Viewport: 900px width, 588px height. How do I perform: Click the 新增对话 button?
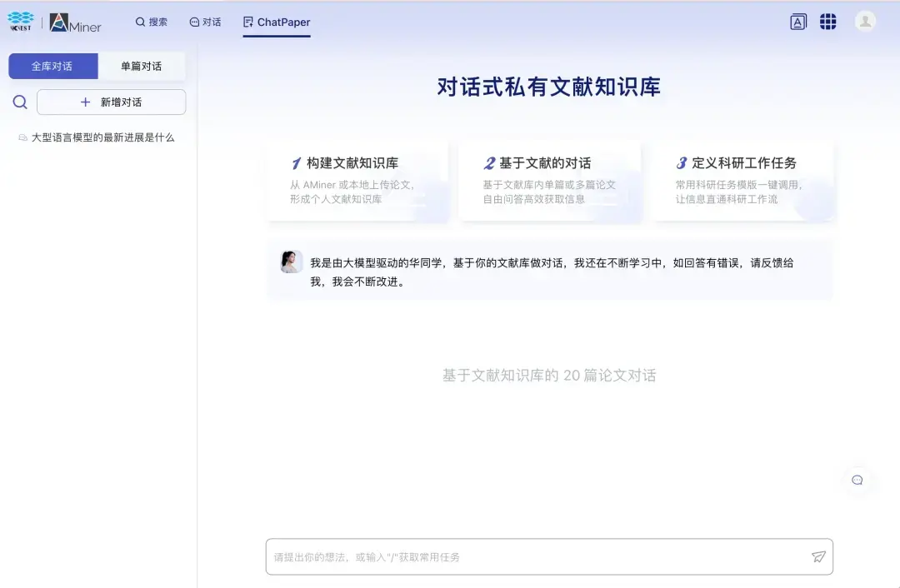coord(112,102)
